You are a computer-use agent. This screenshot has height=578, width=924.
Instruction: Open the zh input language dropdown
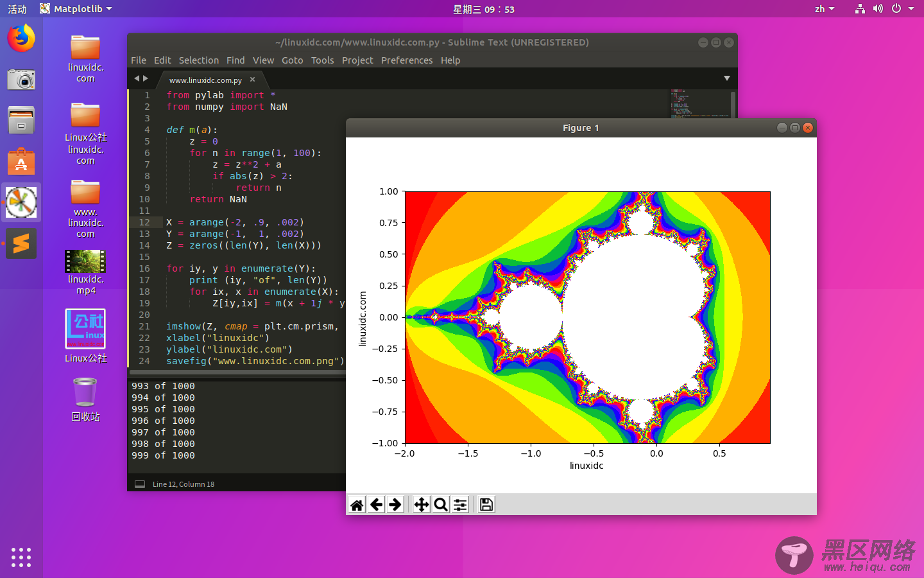click(825, 9)
